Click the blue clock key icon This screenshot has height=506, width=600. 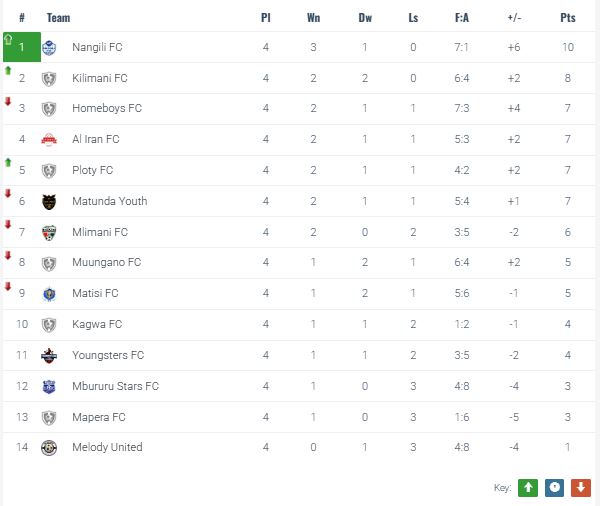(x=555, y=487)
